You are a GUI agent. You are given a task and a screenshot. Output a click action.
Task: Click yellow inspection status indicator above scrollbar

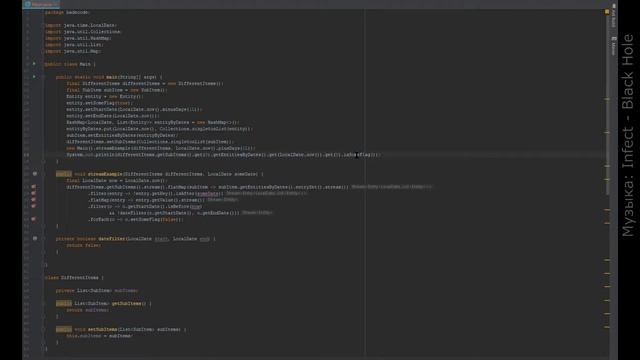[x=607, y=12]
